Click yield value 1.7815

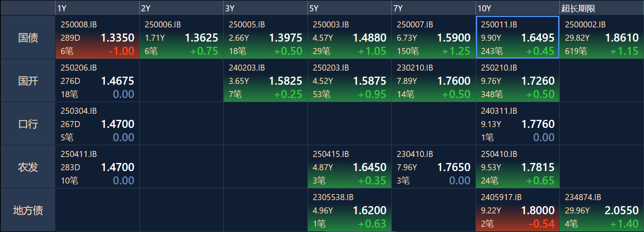tap(538, 167)
